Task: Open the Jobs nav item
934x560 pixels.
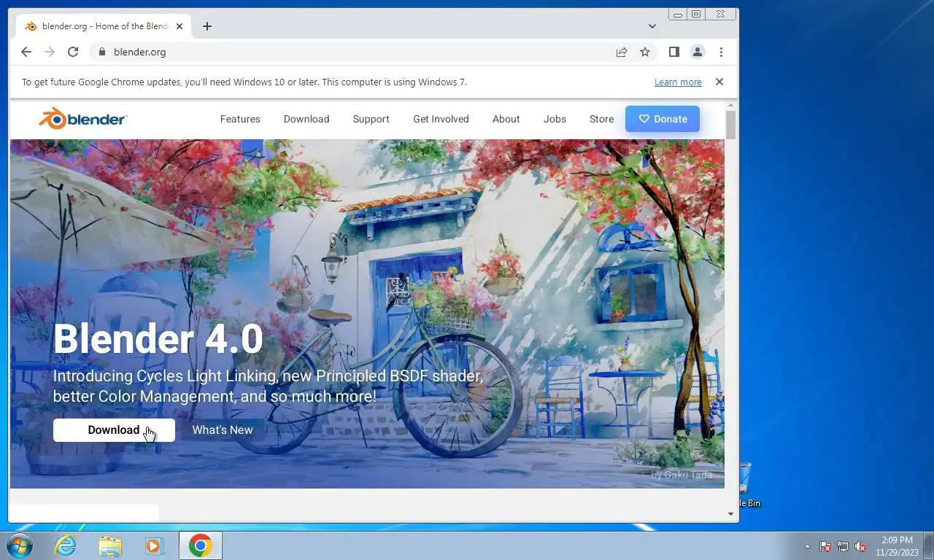Action: pos(555,119)
